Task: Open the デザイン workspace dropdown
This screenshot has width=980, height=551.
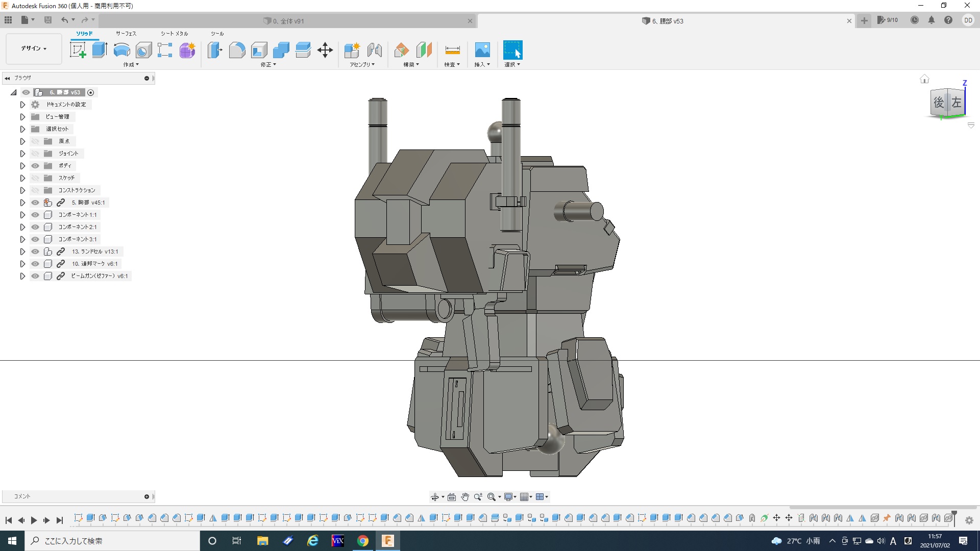Action: tap(34, 48)
